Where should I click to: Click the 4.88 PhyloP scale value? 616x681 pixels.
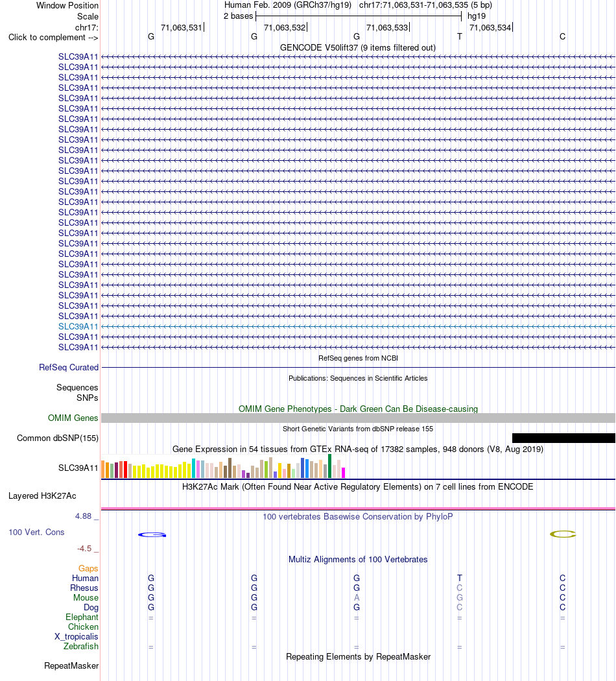pyautogui.click(x=84, y=516)
